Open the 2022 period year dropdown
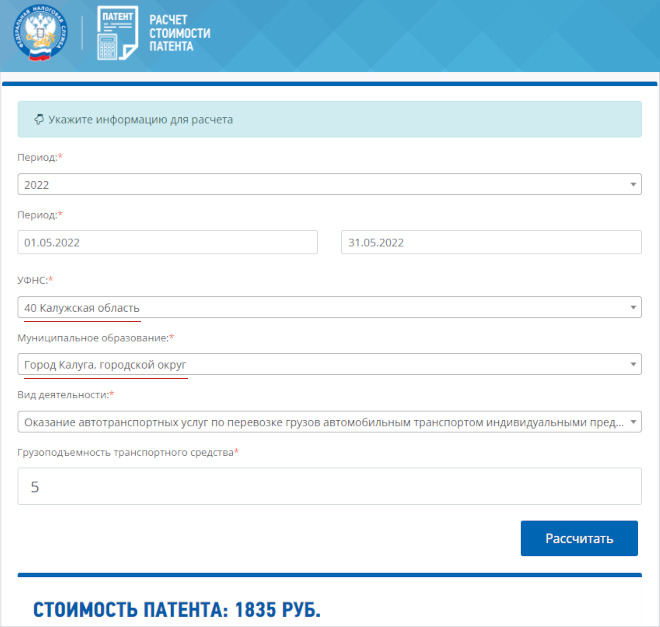660x627 pixels. pyautogui.click(x=329, y=184)
